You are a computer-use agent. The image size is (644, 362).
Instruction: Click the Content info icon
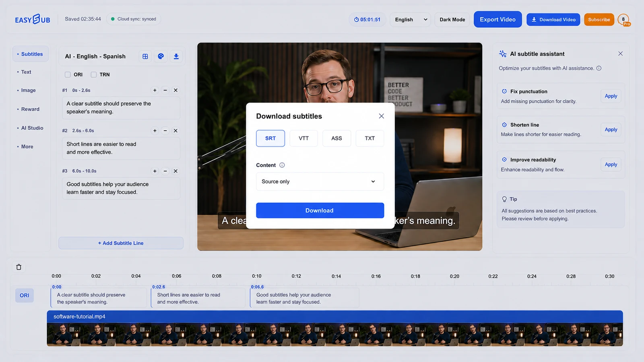282,165
